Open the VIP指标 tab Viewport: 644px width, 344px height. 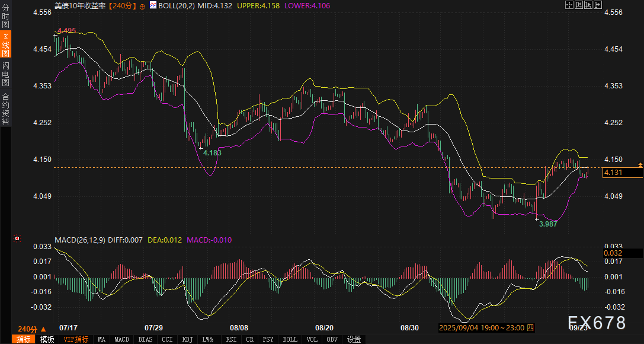click(x=76, y=339)
